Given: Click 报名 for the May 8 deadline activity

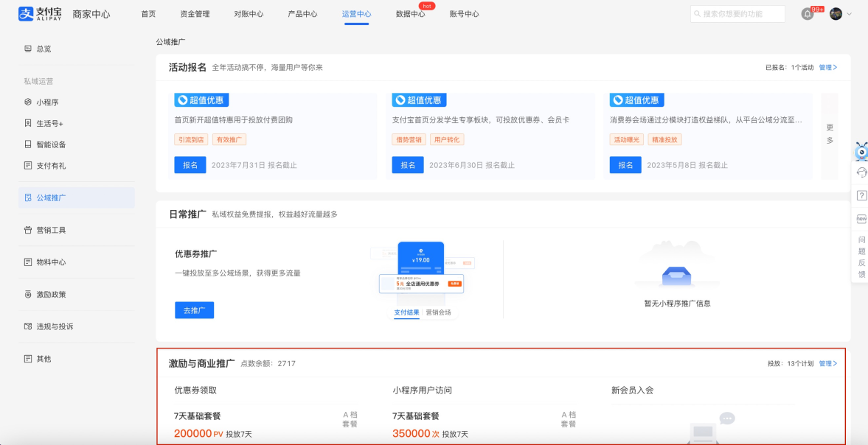Looking at the screenshot, I should pyautogui.click(x=625, y=165).
